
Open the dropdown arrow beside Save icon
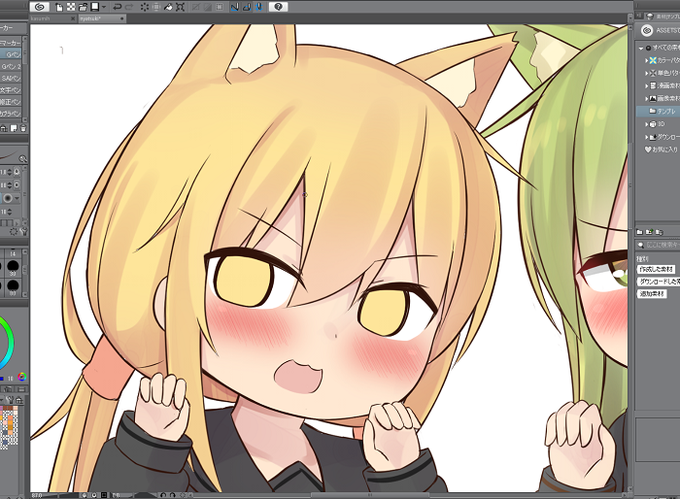pos(104,7)
